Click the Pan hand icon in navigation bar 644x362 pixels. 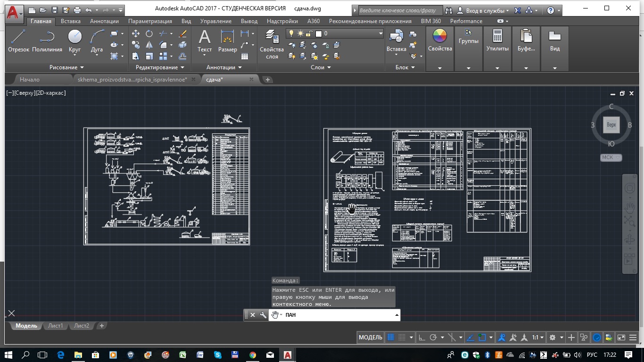click(x=629, y=207)
